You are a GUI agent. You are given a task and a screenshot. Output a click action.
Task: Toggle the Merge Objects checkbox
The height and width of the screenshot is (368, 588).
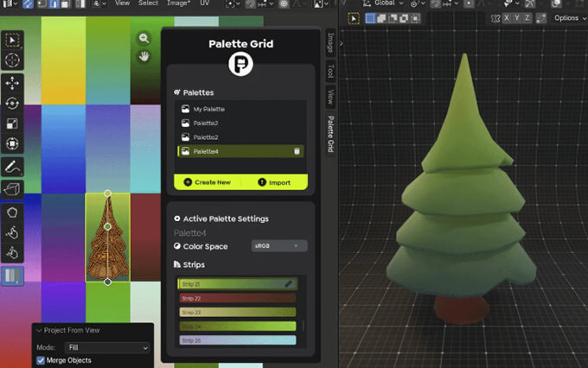pos(41,360)
